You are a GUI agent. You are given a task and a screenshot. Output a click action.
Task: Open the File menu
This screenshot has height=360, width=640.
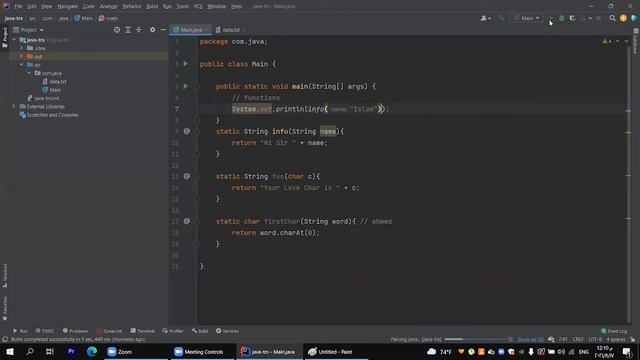18,6
